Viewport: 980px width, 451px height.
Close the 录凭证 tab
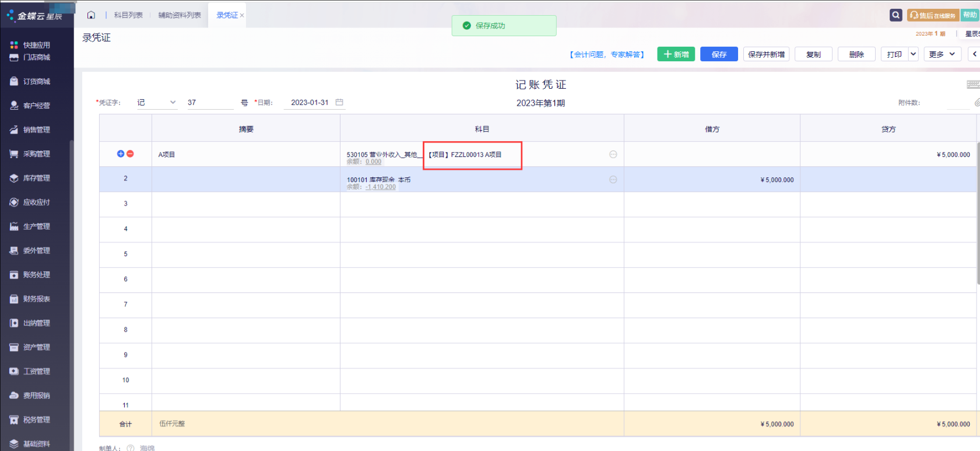click(x=242, y=16)
